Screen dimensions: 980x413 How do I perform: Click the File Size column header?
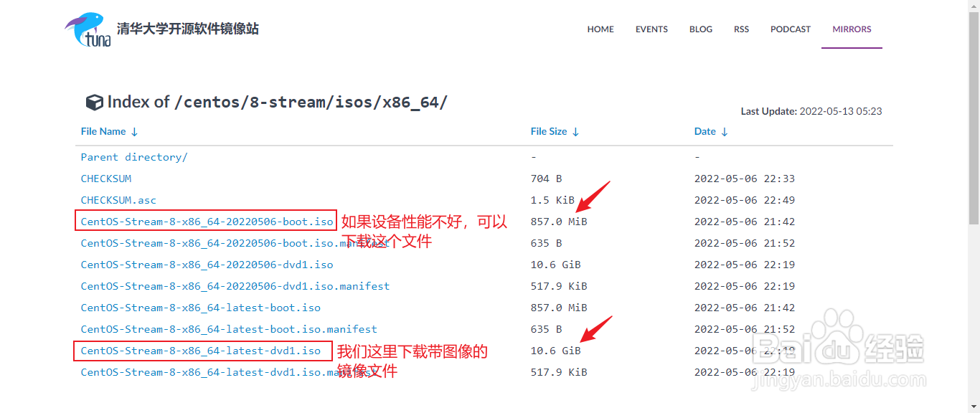[x=549, y=132]
